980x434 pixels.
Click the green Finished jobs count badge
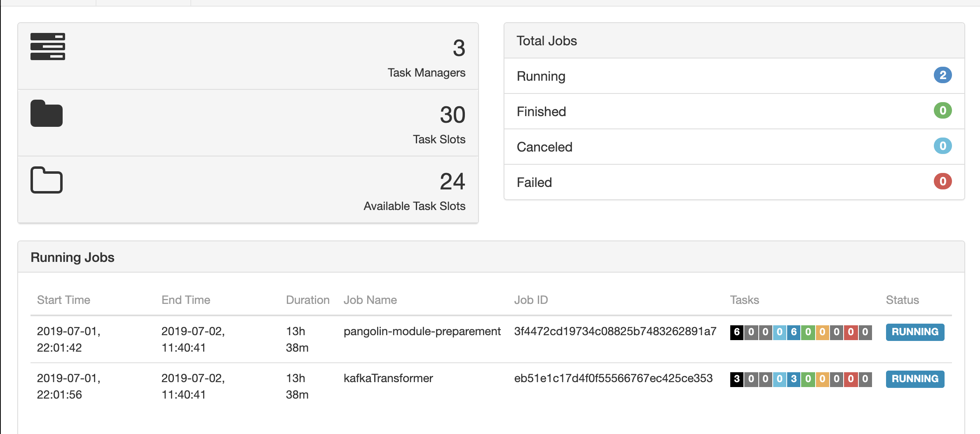(x=942, y=111)
